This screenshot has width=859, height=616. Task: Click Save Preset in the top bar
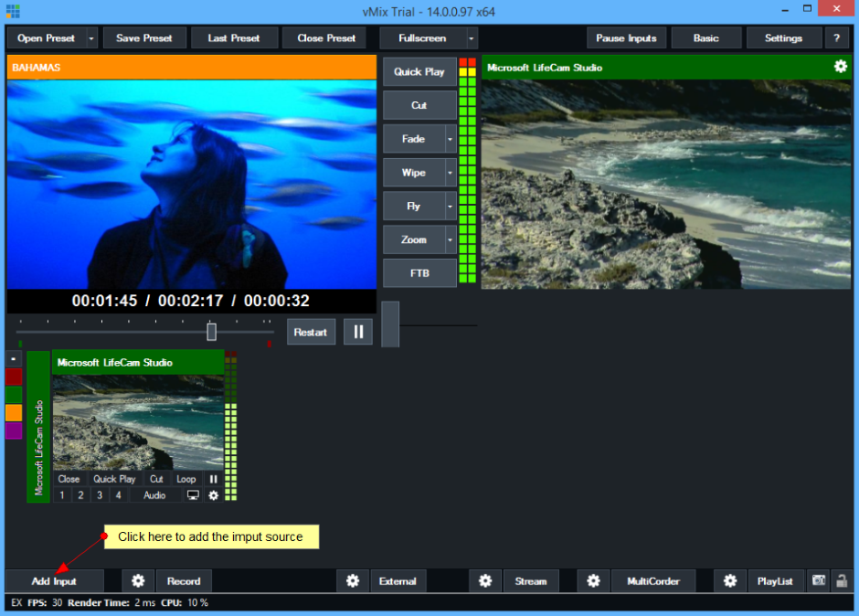click(x=144, y=38)
